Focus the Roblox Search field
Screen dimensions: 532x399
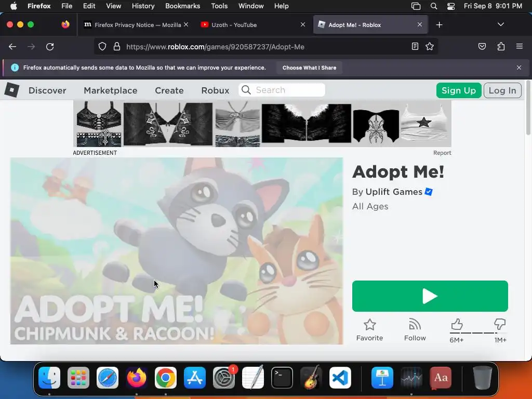tap(282, 90)
